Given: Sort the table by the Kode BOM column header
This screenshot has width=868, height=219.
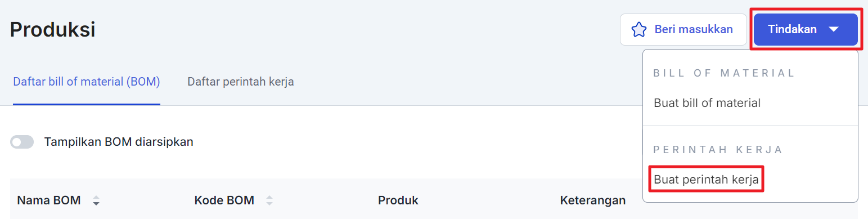Looking at the screenshot, I should (224, 200).
